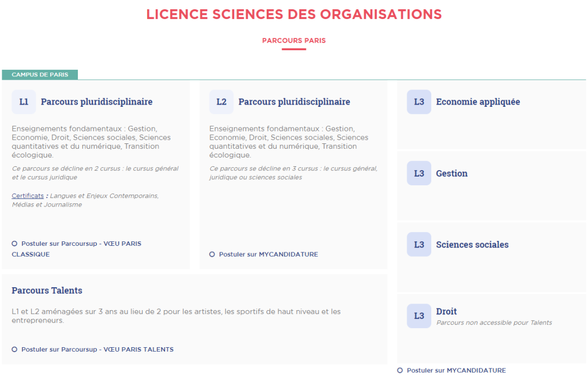Click circle bullet before L3 MYCANDIDATURE link

pos(400,371)
